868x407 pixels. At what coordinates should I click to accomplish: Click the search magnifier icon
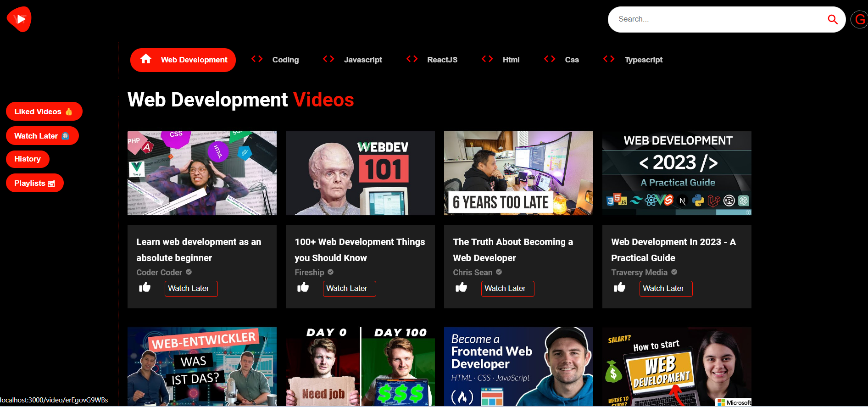[833, 19]
